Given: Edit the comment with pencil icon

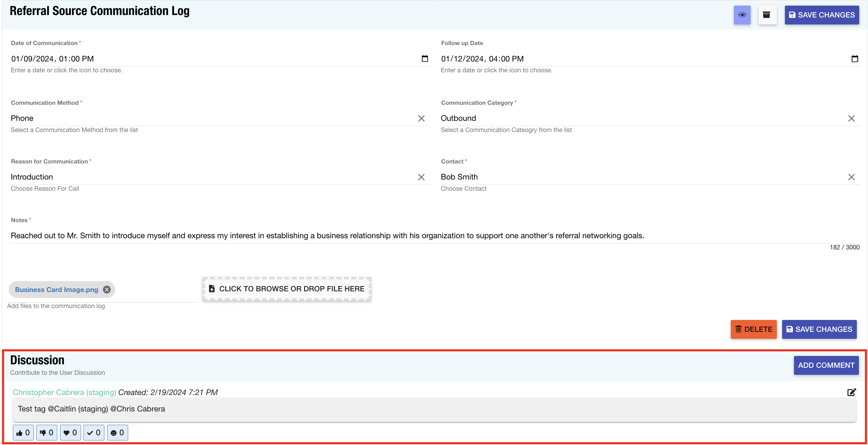Looking at the screenshot, I should pos(851,392).
